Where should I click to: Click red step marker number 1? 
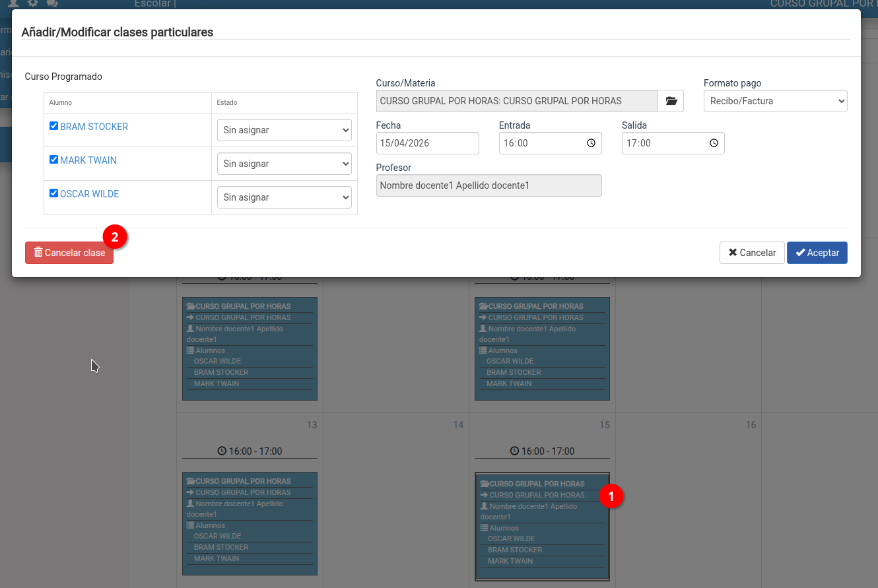[611, 496]
